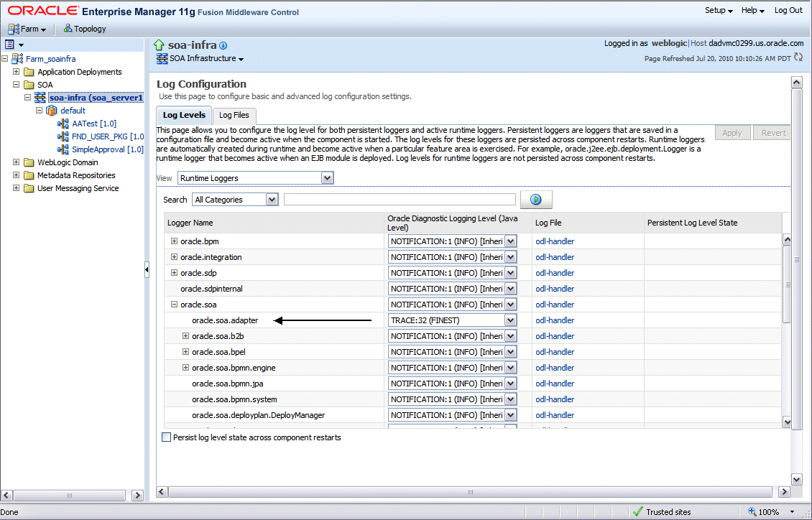Open odl-handler link for oracle.soa.adapter
This screenshot has height=520, width=812.
[555, 320]
